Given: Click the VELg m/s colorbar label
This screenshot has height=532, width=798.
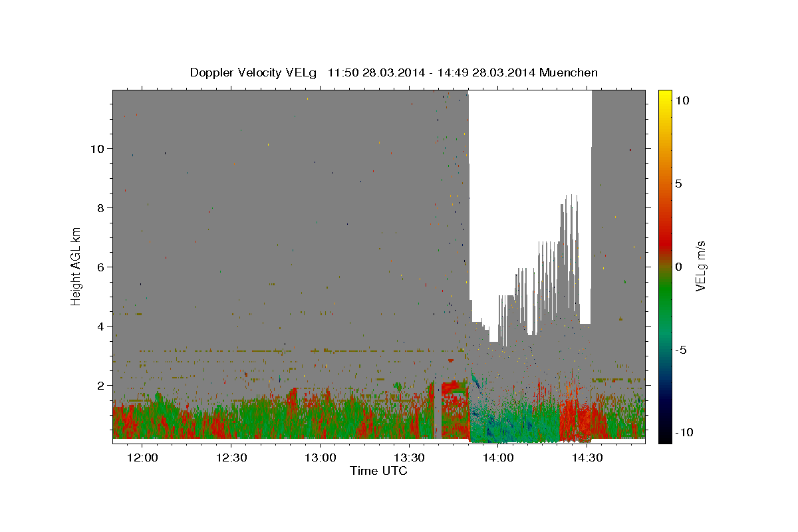Looking at the screenshot, I should click(701, 266).
